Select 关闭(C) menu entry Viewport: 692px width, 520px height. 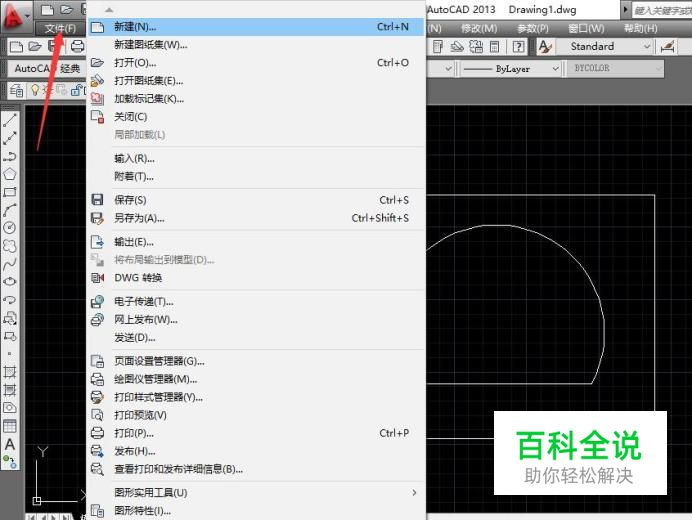tap(257, 117)
